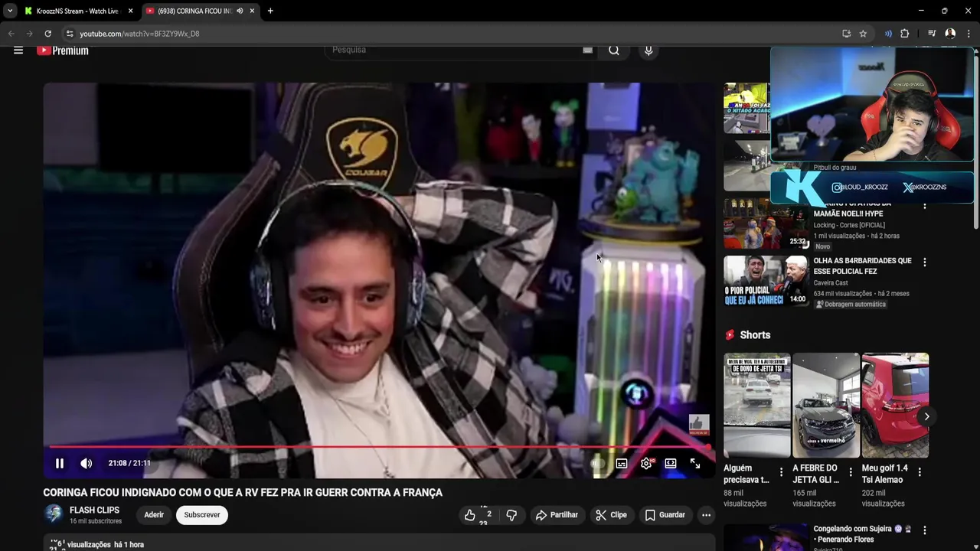This screenshot has width=980, height=551.
Task: Click the Partilhar share button
Action: coord(557,515)
